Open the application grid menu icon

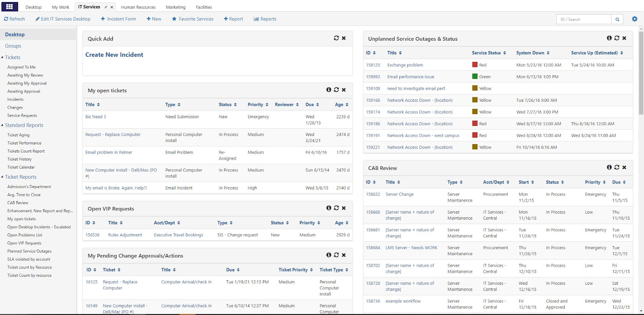pyautogui.click(x=10, y=6)
